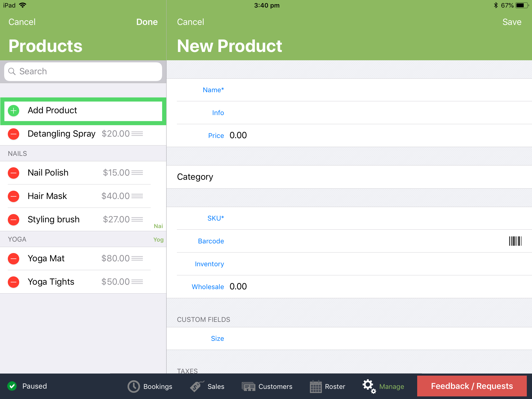The image size is (532, 399).
Task: Tap the NAILS section header
Action: 17,154
